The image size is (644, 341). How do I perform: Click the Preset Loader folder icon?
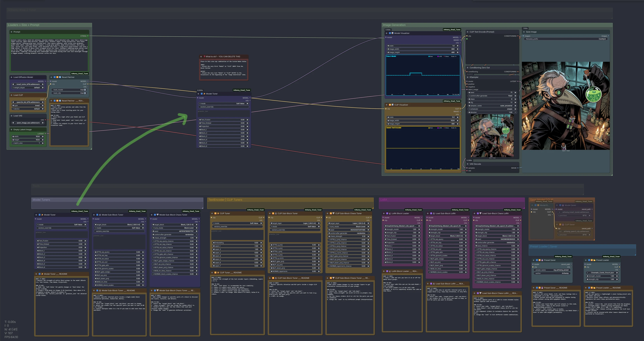click(594, 260)
